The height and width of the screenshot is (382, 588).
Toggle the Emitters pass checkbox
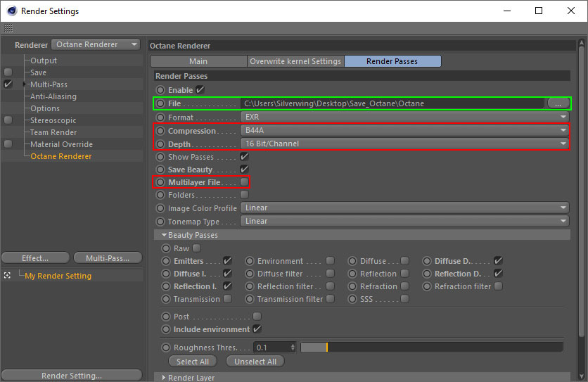tap(227, 260)
